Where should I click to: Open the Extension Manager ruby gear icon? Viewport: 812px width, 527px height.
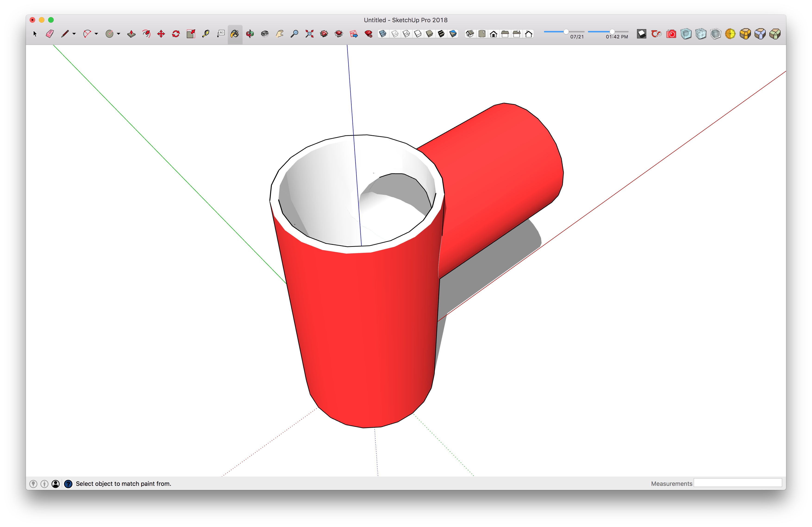point(369,34)
